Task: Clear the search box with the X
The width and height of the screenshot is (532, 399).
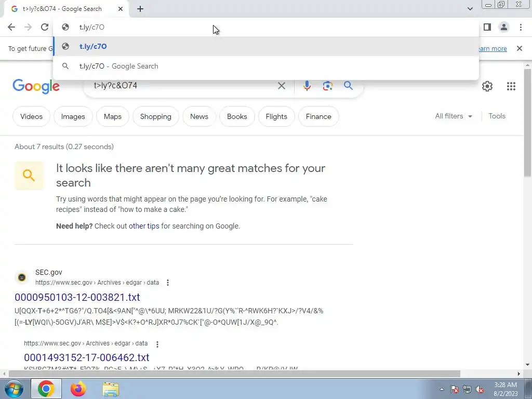Action: tap(281, 86)
